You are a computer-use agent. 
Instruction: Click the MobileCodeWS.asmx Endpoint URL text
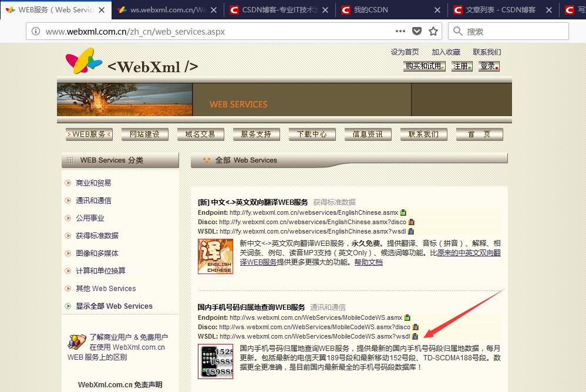pyautogui.click(x=316, y=317)
